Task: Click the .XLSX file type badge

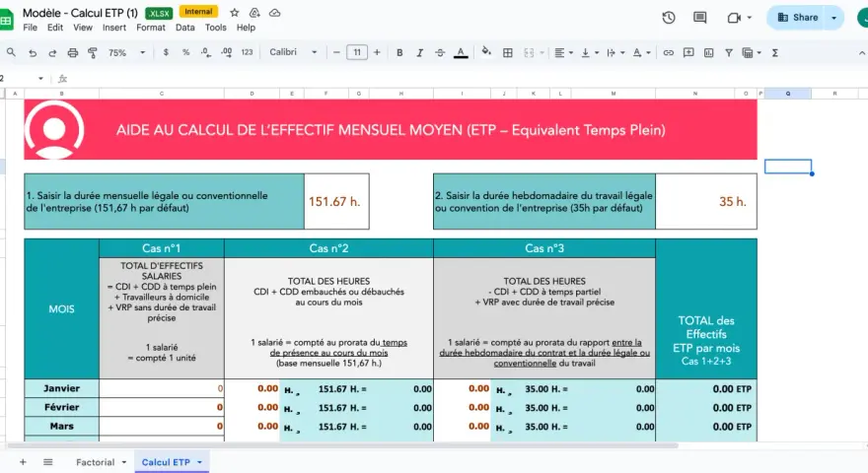Action: coord(159,13)
